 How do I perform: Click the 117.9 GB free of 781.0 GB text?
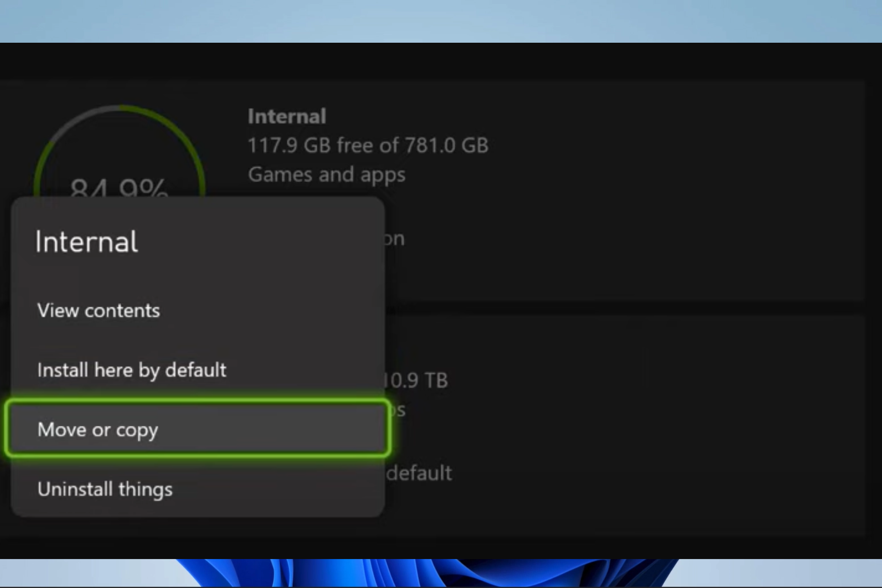[368, 145]
